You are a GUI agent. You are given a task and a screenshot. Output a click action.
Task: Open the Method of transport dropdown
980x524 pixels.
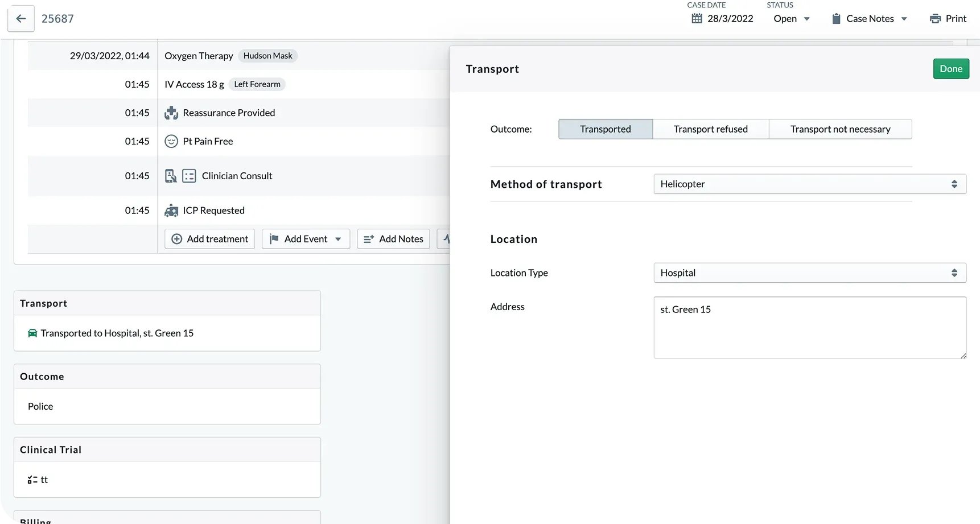click(x=809, y=184)
